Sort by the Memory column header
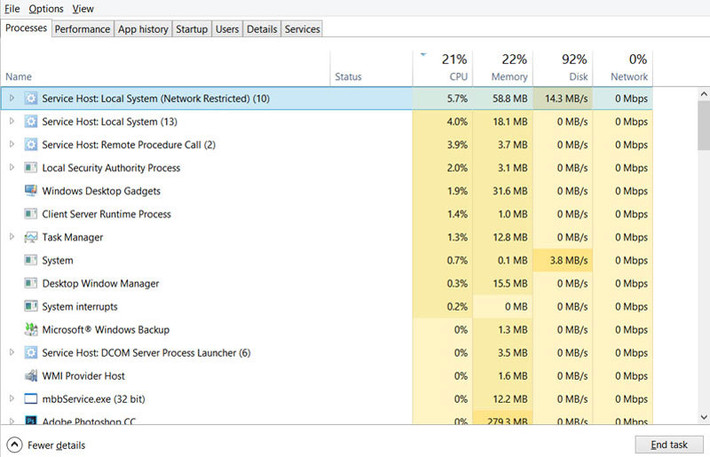710x457 pixels. point(503,67)
